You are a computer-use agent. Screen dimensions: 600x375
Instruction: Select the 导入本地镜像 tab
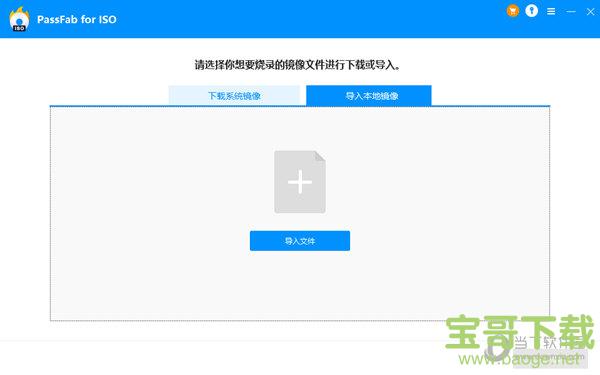click(x=369, y=95)
